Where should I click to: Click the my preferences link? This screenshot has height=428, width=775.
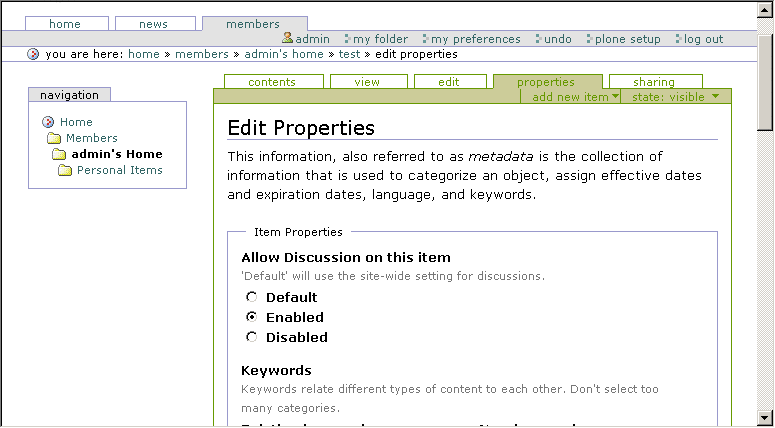[x=475, y=39]
